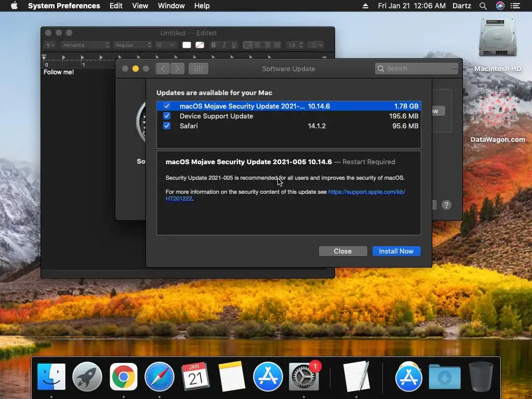Open paragraph styles dropdown in TextEdit
The width and height of the screenshot is (532, 399).
pyautogui.click(x=50, y=45)
